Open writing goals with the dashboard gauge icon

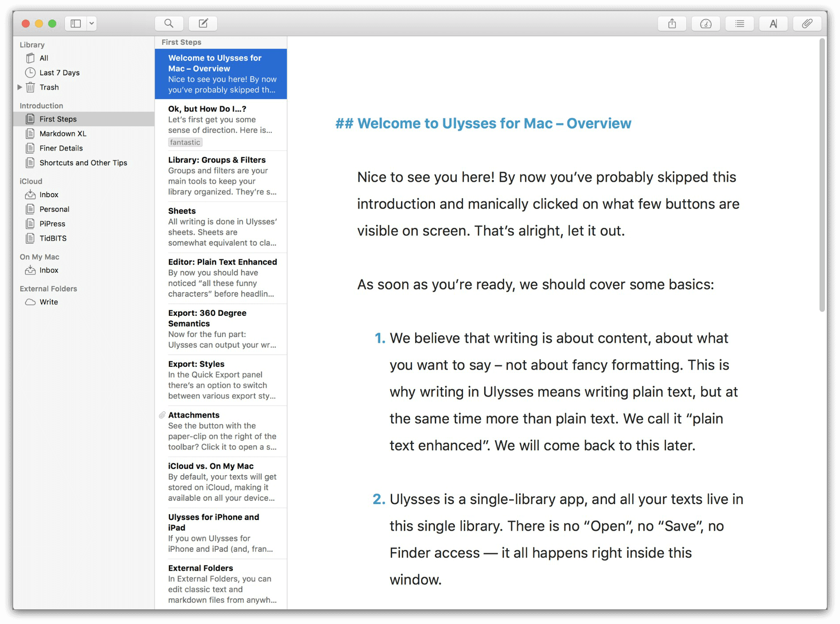point(706,23)
